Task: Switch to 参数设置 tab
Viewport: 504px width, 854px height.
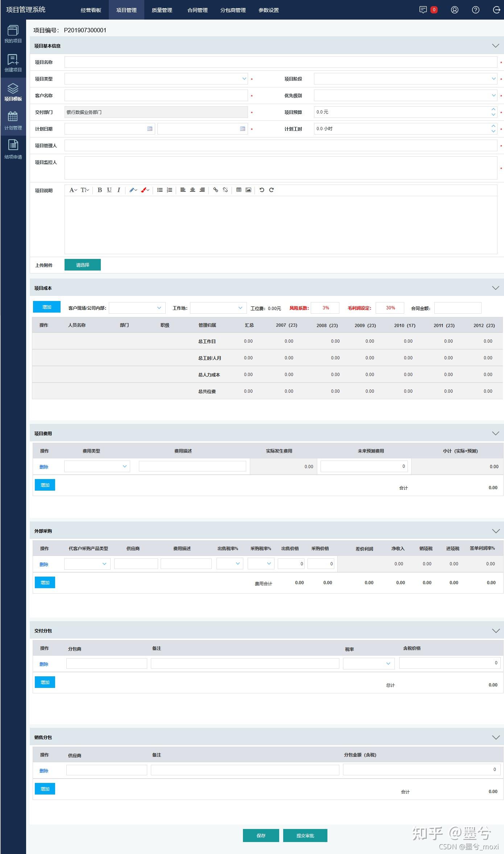Action: 269,10
